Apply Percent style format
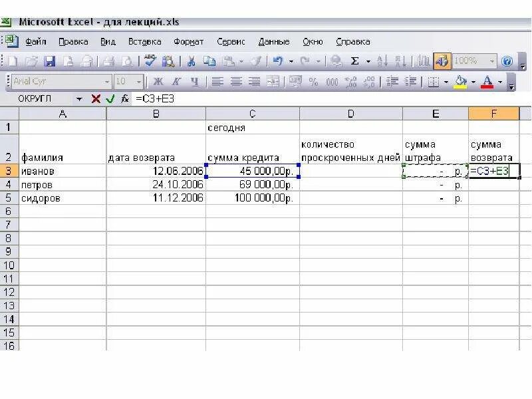Viewport: 532px width, 399px height. [313, 81]
